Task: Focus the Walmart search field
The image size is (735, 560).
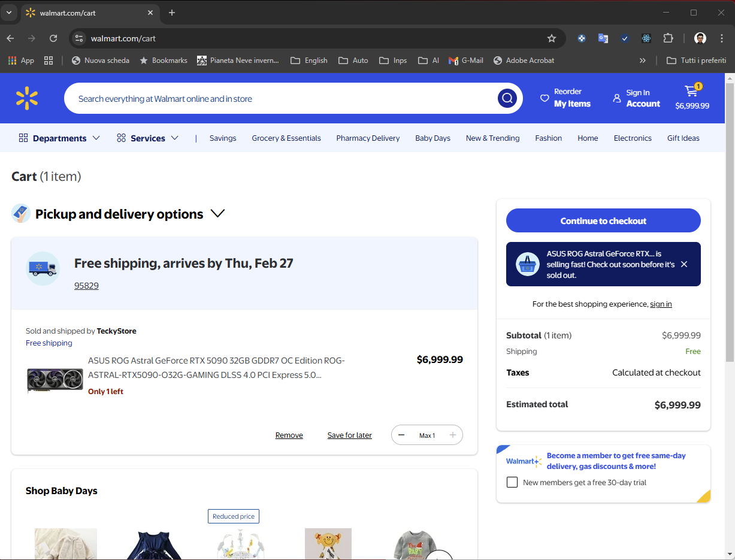Action: pyautogui.click(x=282, y=98)
